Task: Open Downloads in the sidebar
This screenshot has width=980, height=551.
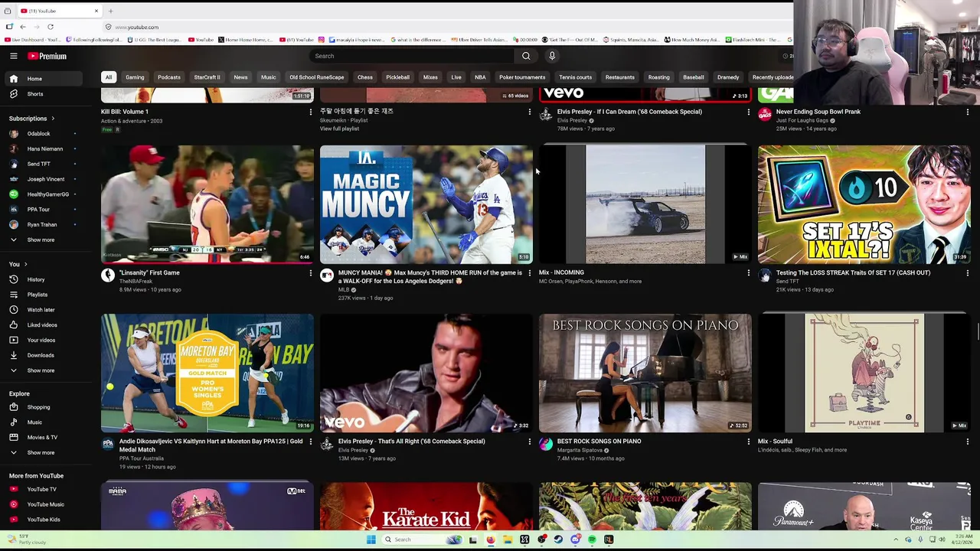Action: 43,355
